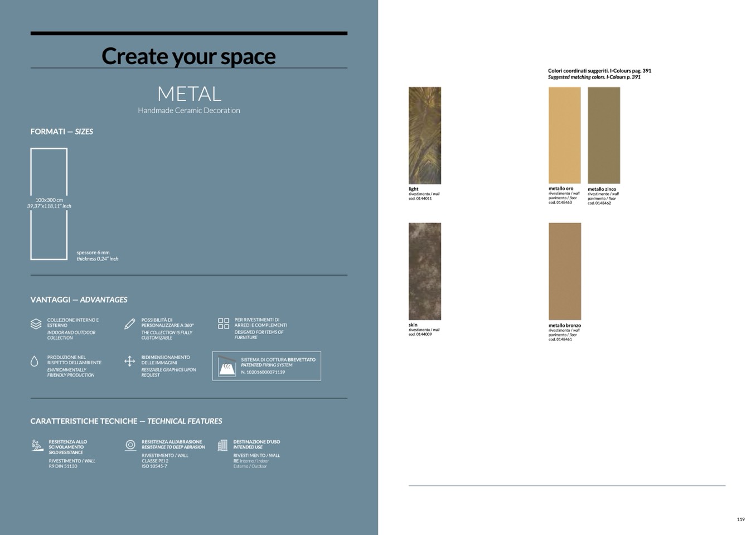
Task: Select the four-squares furniture covering icon
Action: click(223, 324)
